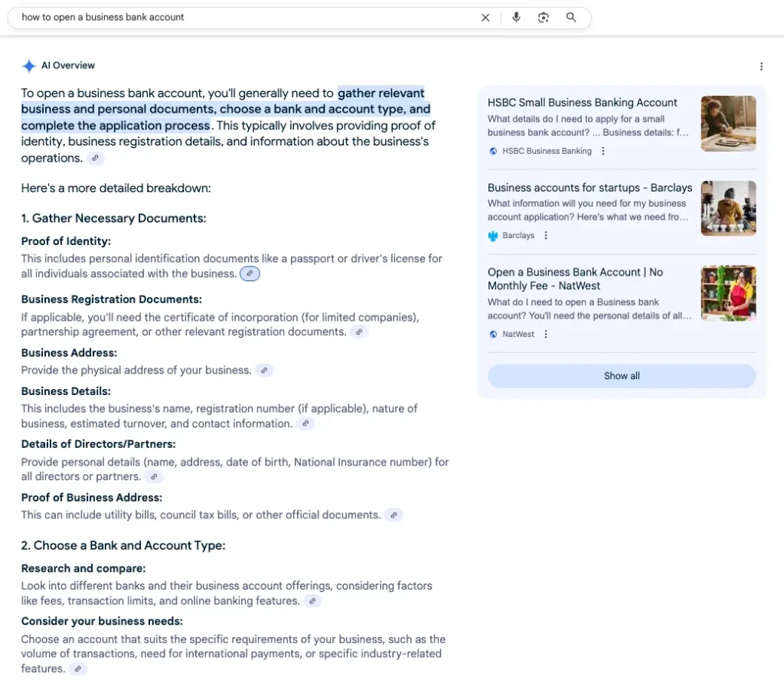Open the AI Overview three-dot options menu

point(761,67)
